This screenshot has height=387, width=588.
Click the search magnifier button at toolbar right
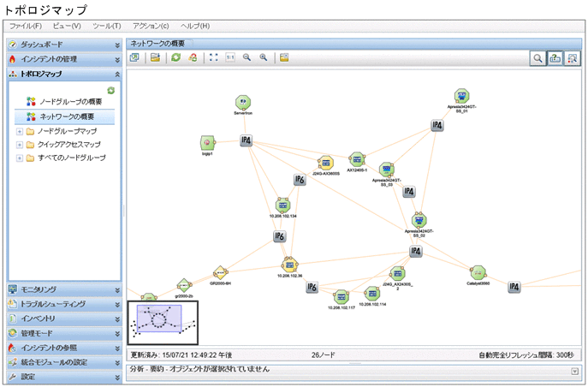538,58
